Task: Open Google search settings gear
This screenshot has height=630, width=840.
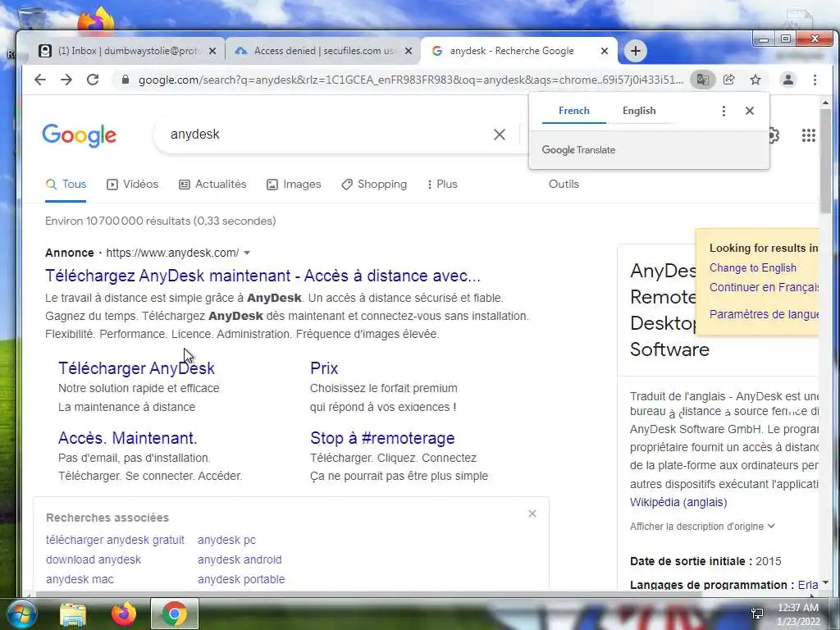Action: point(774,135)
